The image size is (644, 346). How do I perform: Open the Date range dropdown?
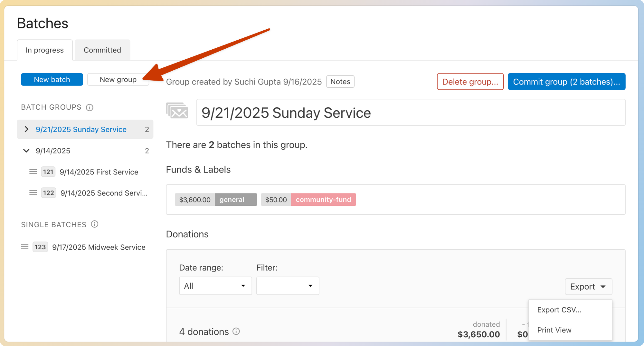215,286
